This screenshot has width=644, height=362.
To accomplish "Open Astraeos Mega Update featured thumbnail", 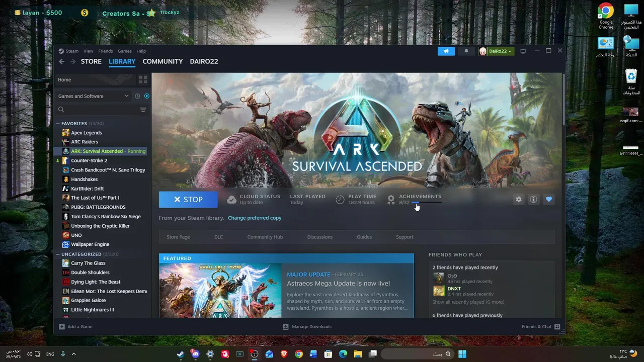I will point(220,291).
